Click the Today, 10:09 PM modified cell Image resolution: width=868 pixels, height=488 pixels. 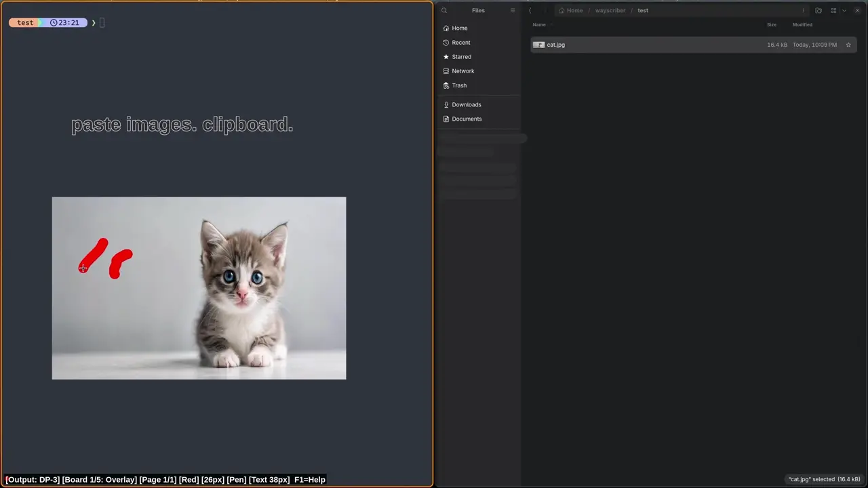pyautogui.click(x=814, y=45)
